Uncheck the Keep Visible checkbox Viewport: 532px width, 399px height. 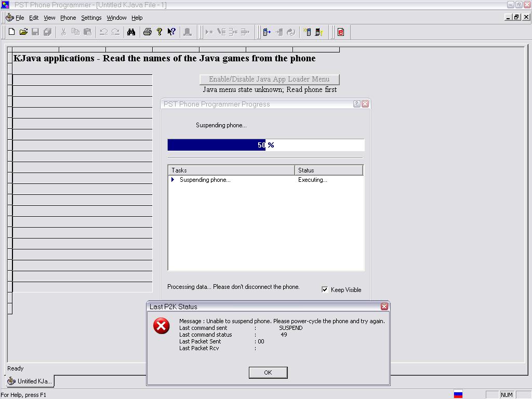pos(325,289)
